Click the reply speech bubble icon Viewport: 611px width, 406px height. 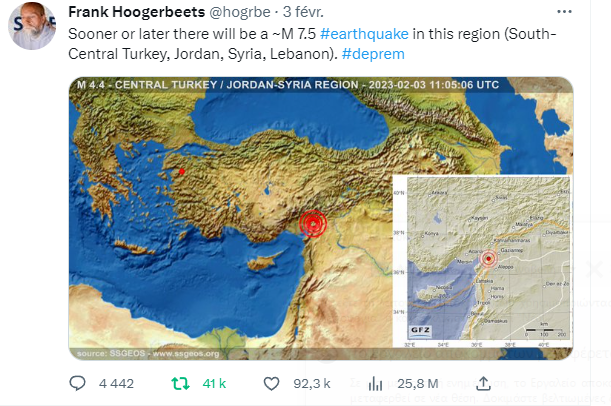tap(80, 383)
